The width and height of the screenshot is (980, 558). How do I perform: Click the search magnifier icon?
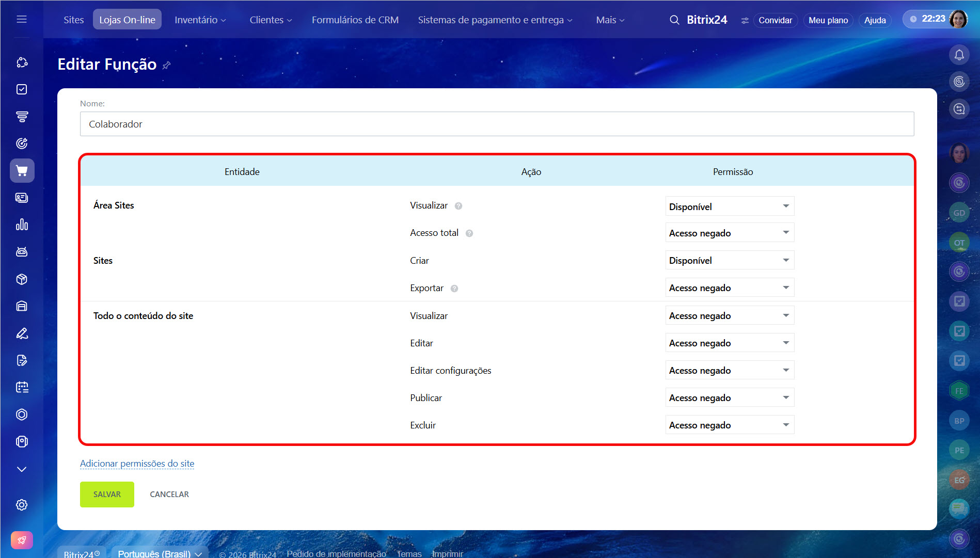tap(674, 20)
